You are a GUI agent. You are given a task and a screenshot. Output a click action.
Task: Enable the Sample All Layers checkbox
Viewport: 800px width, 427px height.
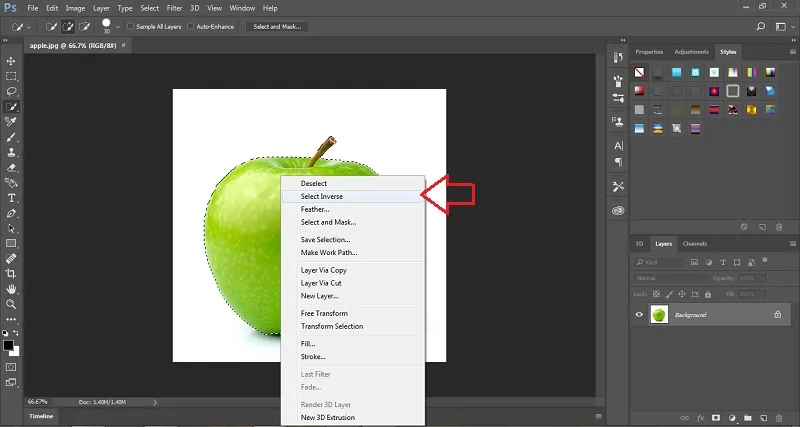[x=130, y=27]
